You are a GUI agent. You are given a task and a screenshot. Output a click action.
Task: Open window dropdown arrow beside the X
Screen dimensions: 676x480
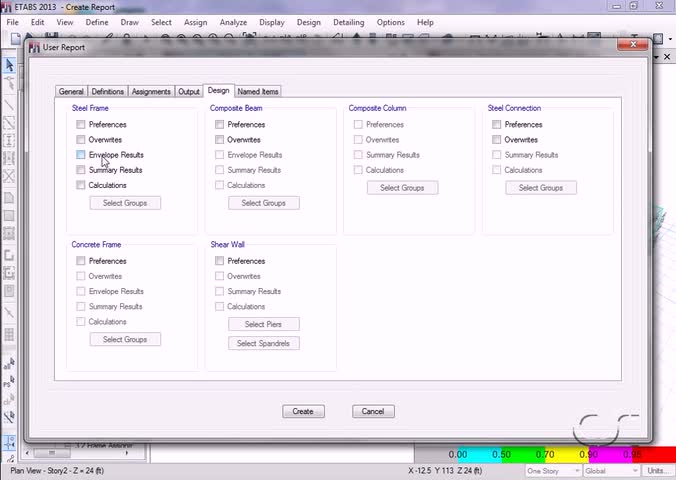[x=656, y=57]
